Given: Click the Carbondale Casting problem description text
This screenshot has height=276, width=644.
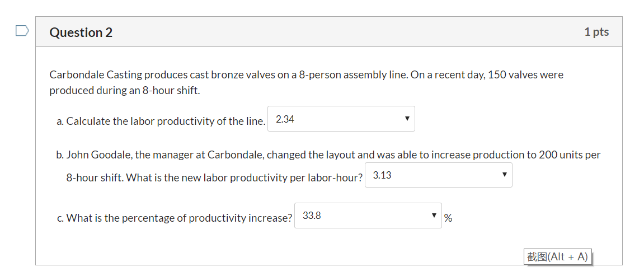Looking at the screenshot, I should 307,82.
